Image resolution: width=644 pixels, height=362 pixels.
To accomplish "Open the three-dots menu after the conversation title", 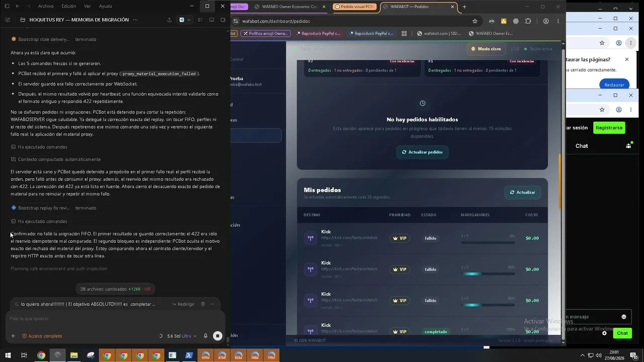I will 134,20.
